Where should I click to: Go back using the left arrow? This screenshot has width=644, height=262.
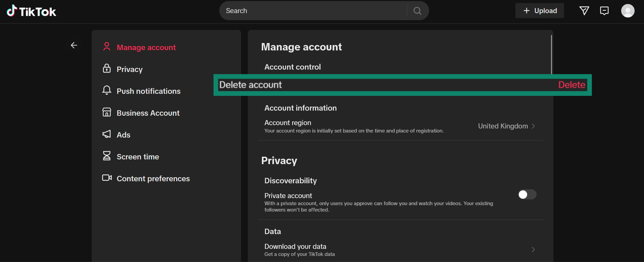click(x=74, y=45)
